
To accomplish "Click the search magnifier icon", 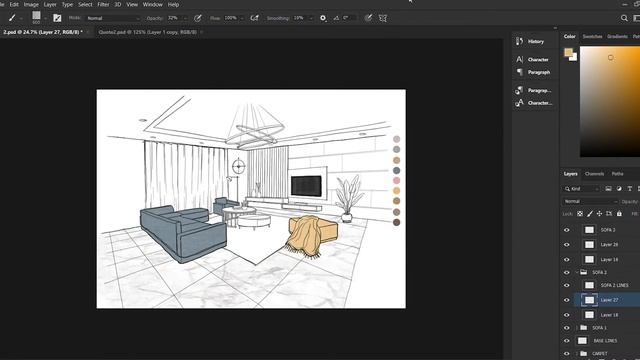I will pyautogui.click(x=624, y=18).
